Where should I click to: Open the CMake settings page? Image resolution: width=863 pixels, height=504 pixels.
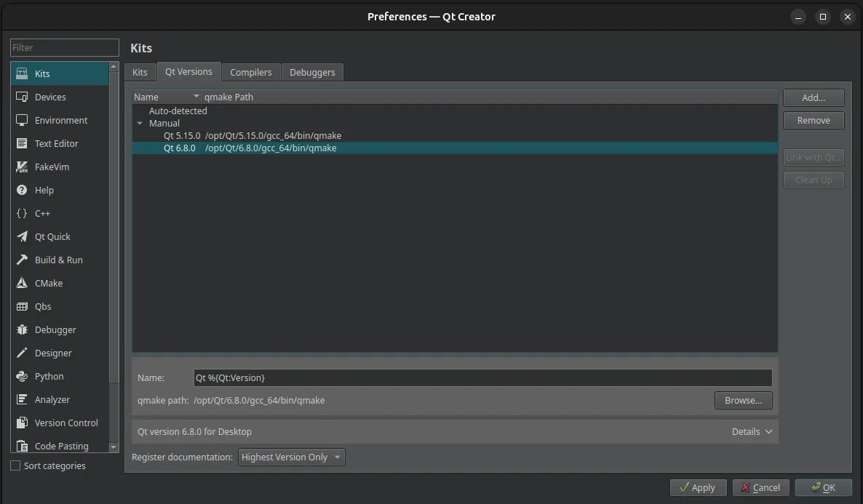point(47,283)
